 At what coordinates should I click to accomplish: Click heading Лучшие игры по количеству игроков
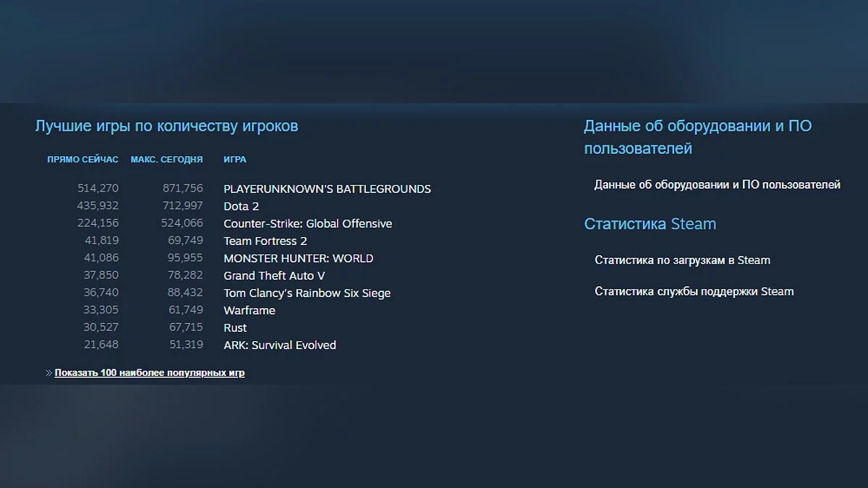[x=166, y=126]
